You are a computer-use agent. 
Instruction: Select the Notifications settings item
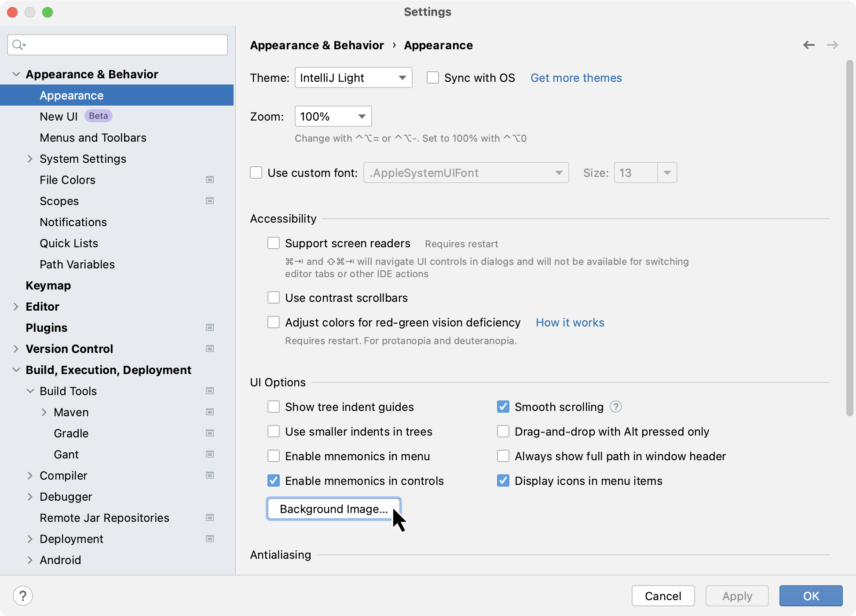click(x=73, y=222)
